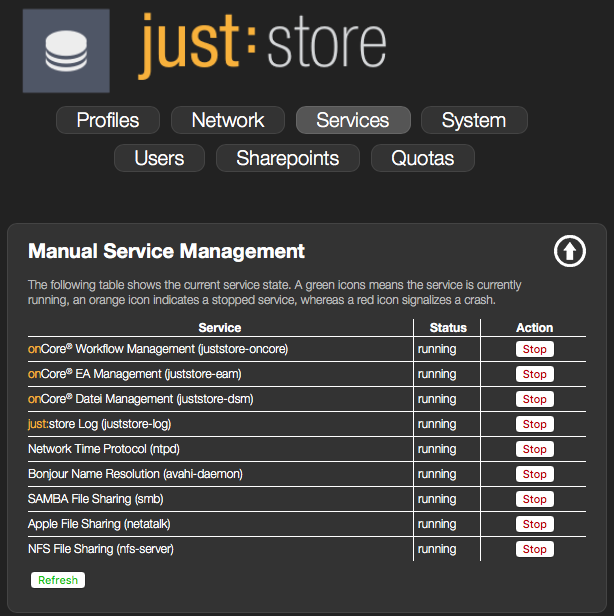This screenshot has height=616, width=614.
Task: Click running status of juststore-eam row
Action: coord(437,374)
